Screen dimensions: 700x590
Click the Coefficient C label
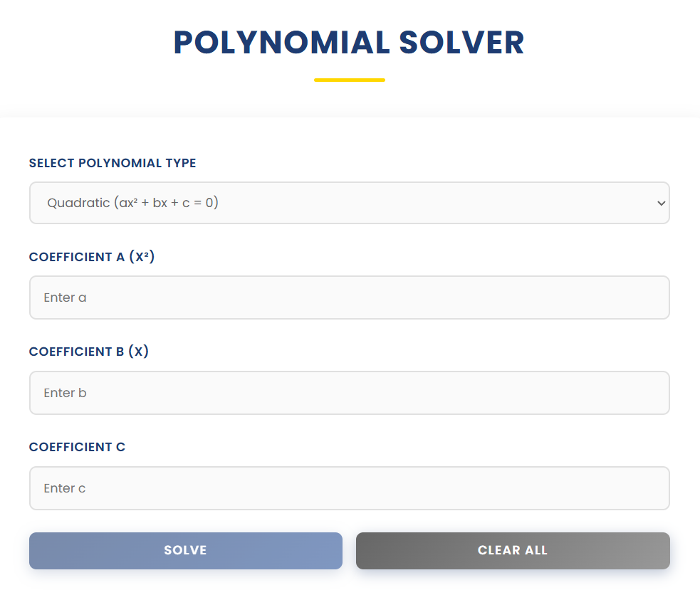78,447
